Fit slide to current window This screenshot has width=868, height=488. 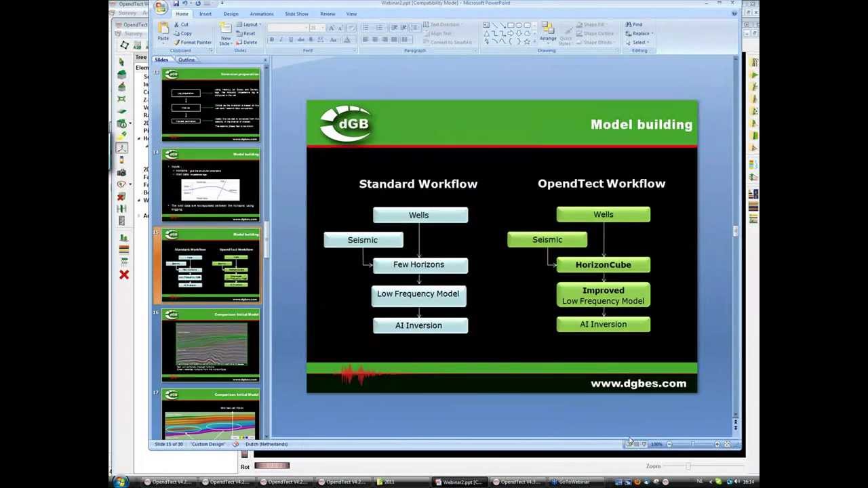(727, 444)
